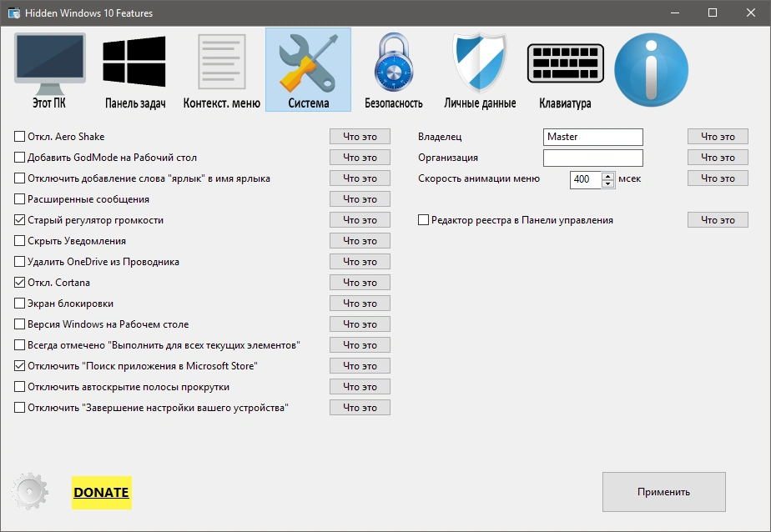Open the Личные данные shield icon section
771x532 pixels.
tap(480, 70)
